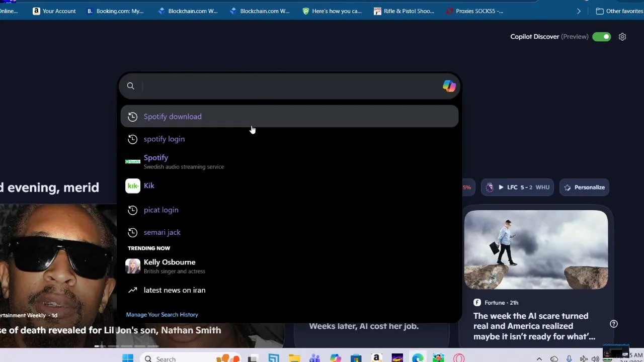Viewport: 644px width, 362px height.
Task: Click history clock icon beside 'spotify login'
Action: 132,139
